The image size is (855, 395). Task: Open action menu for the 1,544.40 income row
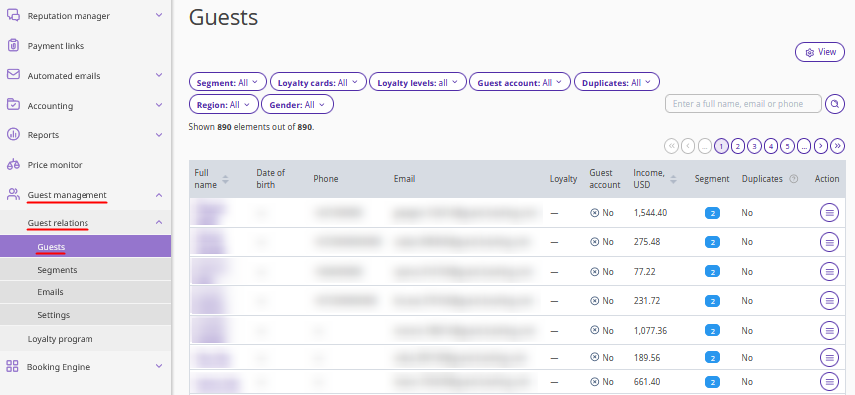pos(829,213)
